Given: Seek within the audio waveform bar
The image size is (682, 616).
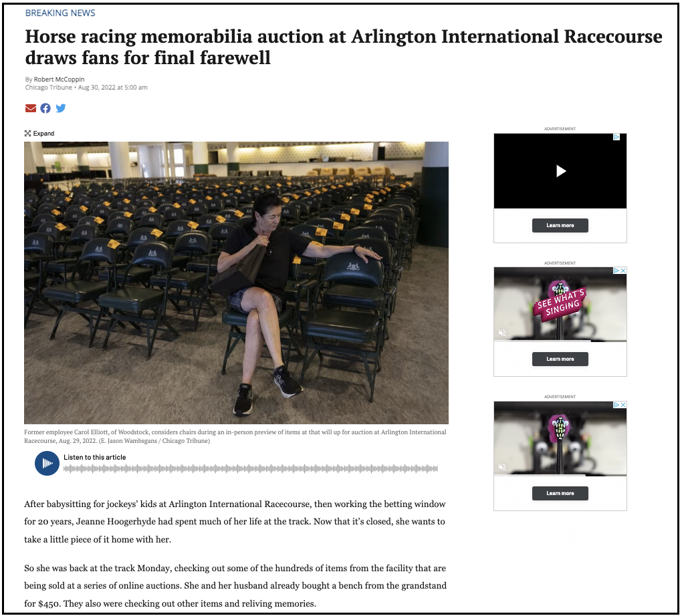Looking at the screenshot, I should [250, 468].
